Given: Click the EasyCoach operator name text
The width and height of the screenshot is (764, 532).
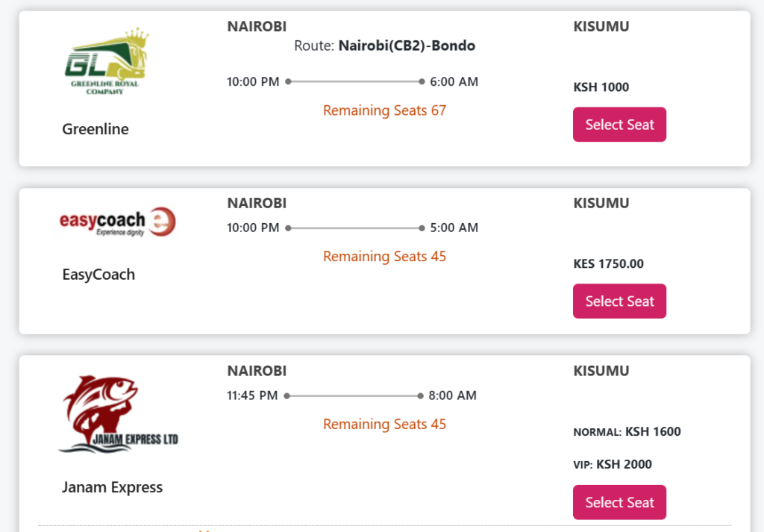Looking at the screenshot, I should (98, 275).
